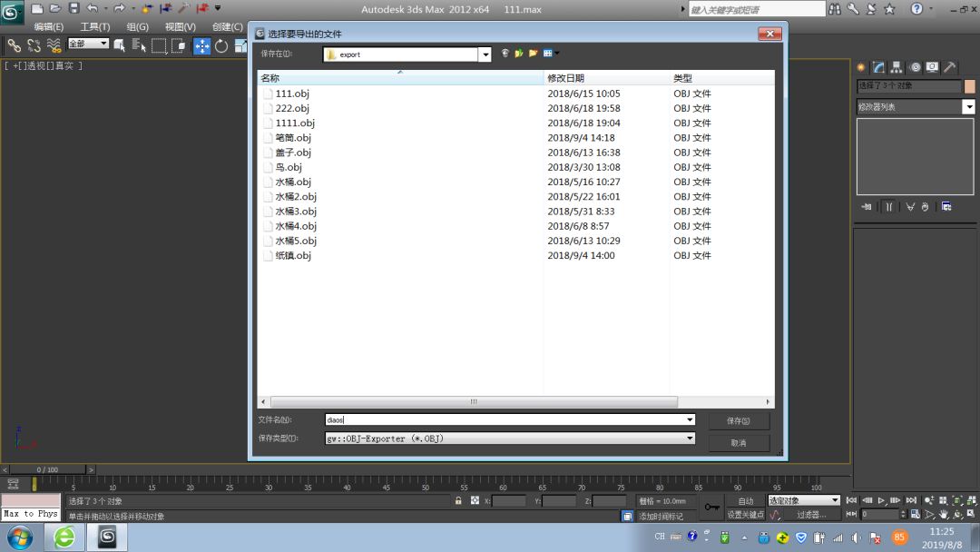The image size is (980, 552).
Task: Select the Bind to Space Warp icon
Action: coord(54,45)
